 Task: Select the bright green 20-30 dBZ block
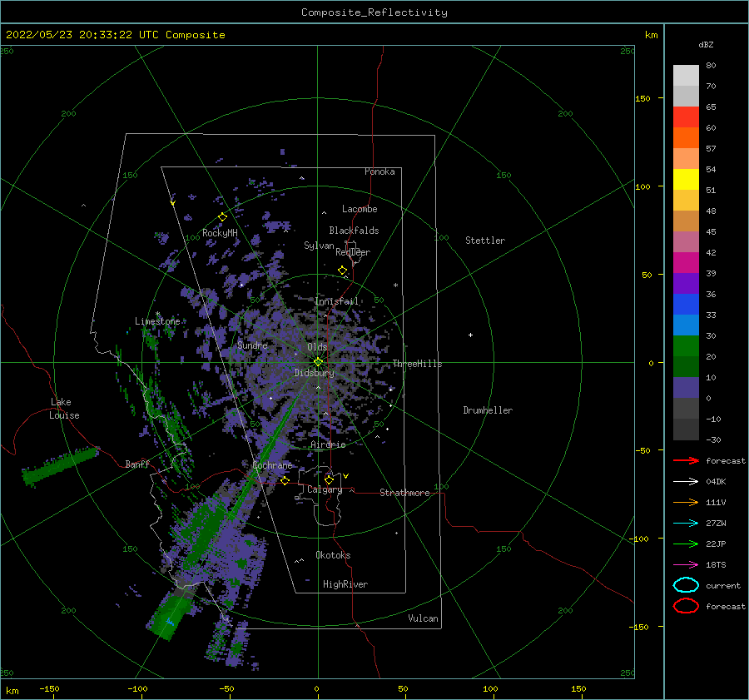(686, 346)
